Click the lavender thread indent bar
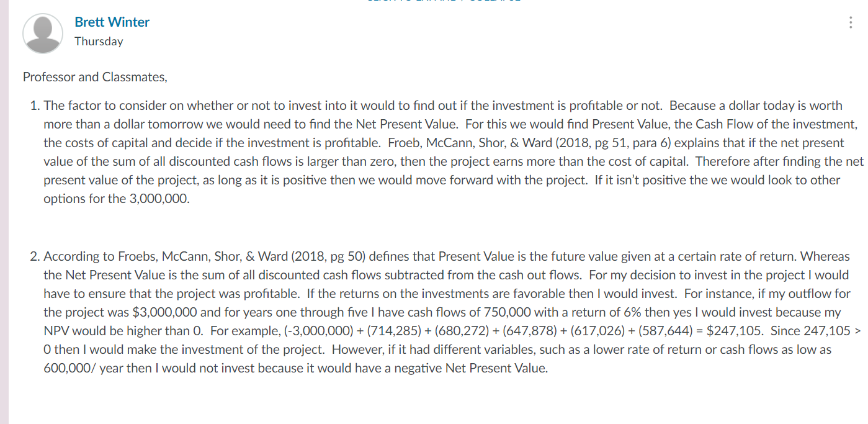 coord(4,212)
